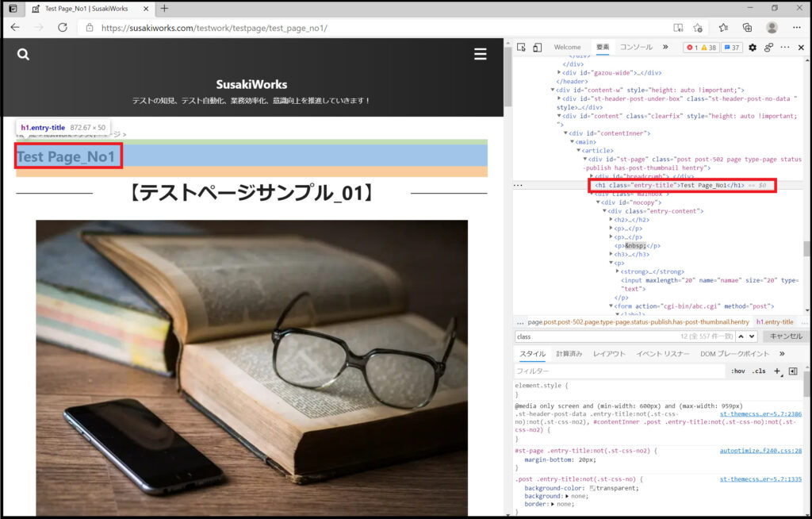The image size is (812, 519).
Task: Click the site search magnifier icon
Action: click(x=23, y=55)
